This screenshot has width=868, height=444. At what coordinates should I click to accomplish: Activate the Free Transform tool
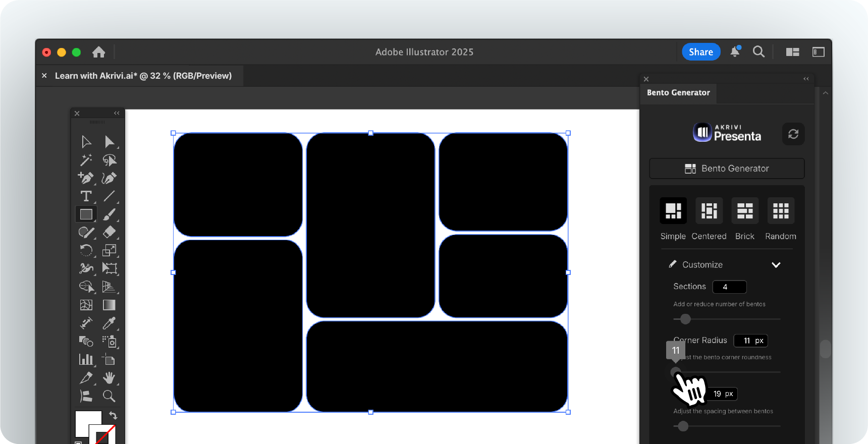(x=109, y=268)
